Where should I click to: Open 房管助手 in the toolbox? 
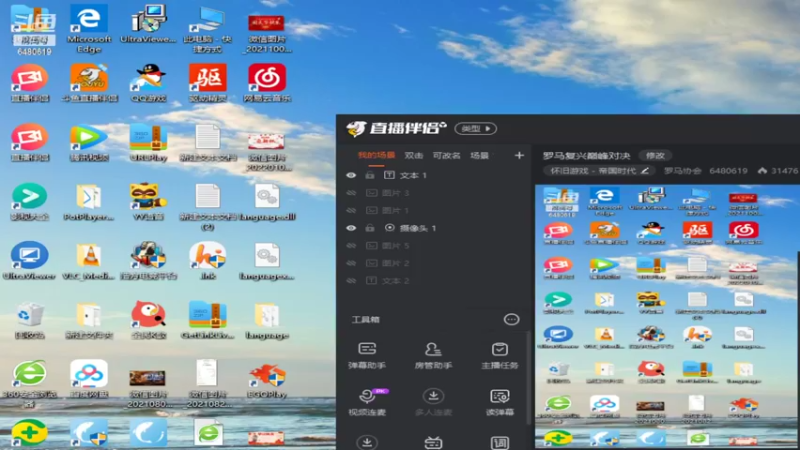433,356
